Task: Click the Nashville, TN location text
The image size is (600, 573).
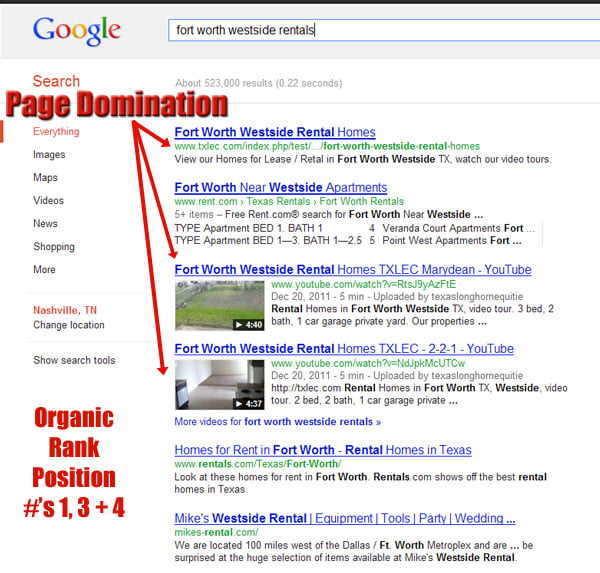Action: (65, 310)
